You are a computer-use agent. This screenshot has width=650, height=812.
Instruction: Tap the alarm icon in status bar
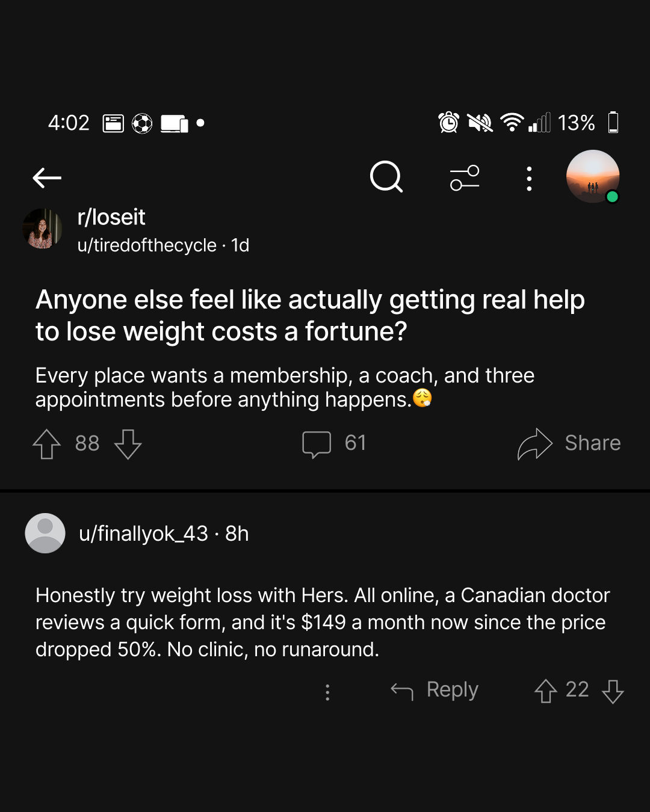coord(448,123)
